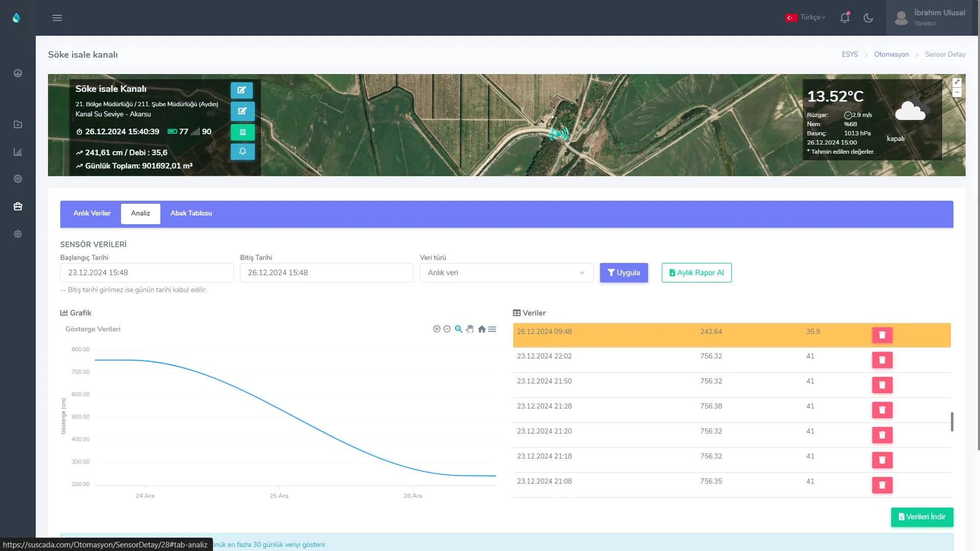This screenshot has width=980, height=551.
Task: Switch to the Abak Tablosu tab
Action: pos(191,213)
